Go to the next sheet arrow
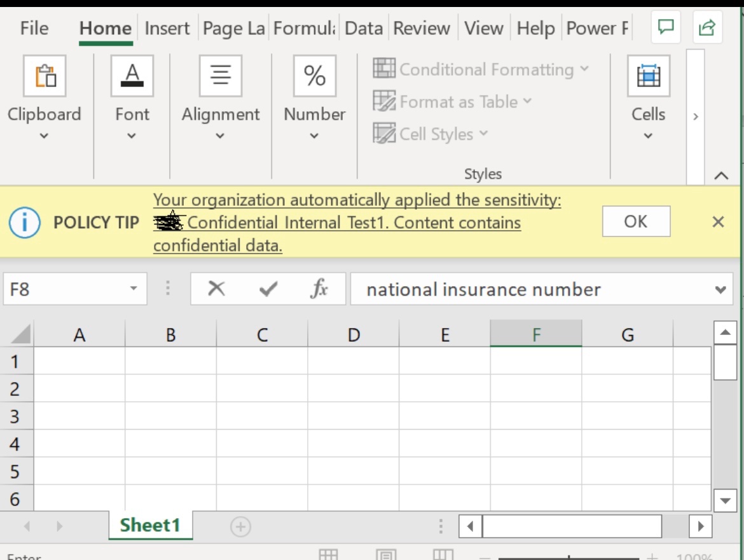Screen dimensions: 744x560 (59, 526)
